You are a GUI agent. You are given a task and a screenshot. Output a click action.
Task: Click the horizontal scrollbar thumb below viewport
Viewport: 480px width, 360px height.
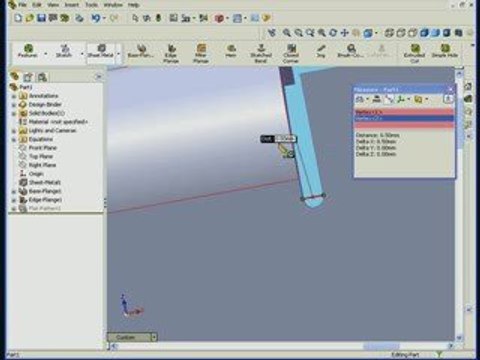click(x=381, y=347)
